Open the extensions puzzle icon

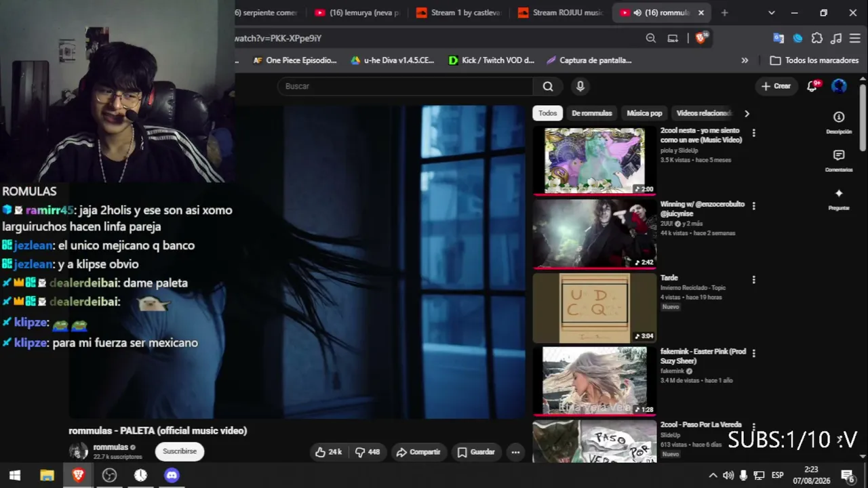(x=817, y=38)
